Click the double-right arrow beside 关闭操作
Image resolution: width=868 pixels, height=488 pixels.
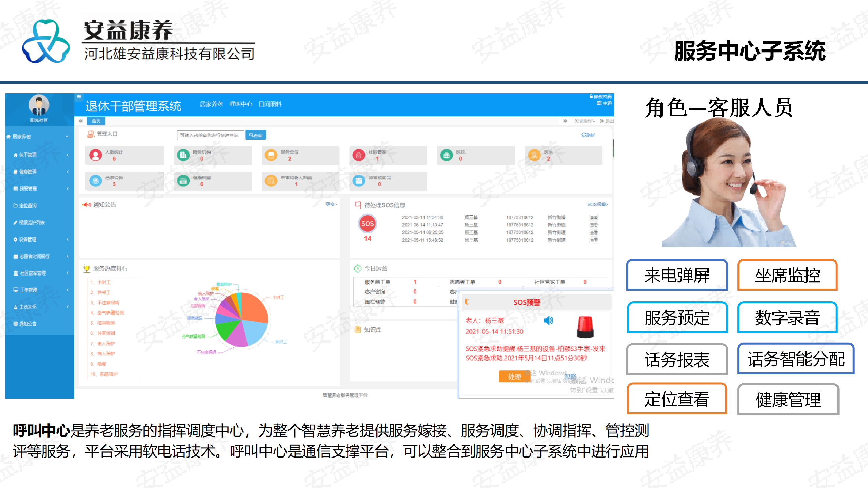(x=565, y=121)
